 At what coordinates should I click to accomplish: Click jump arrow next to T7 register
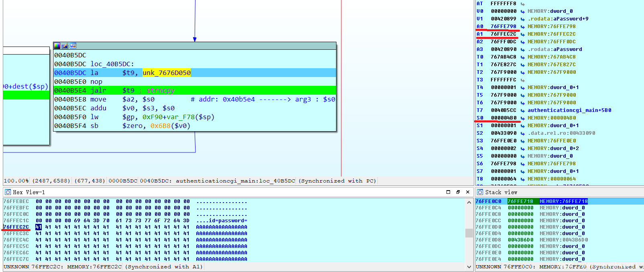pos(522,111)
